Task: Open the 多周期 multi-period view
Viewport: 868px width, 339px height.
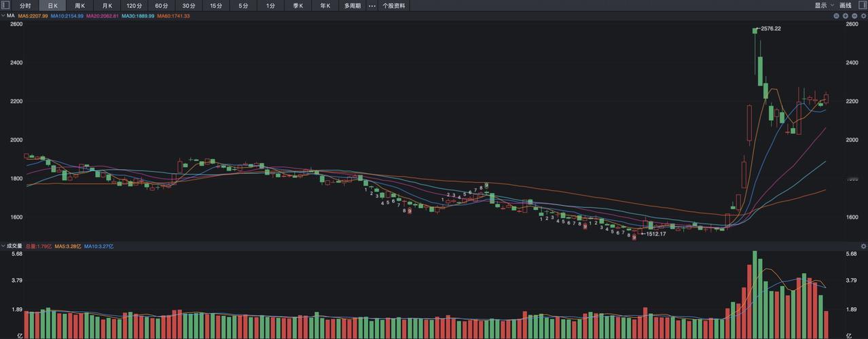Action: [352, 5]
